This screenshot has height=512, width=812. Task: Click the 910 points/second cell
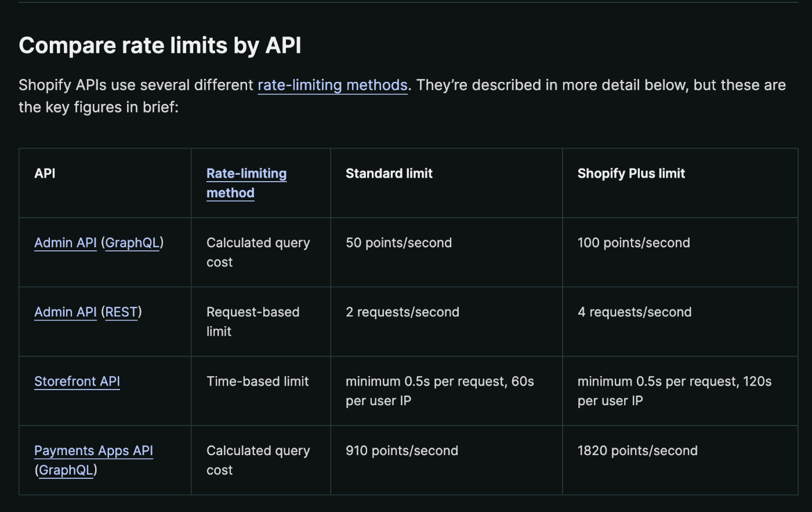click(x=401, y=450)
